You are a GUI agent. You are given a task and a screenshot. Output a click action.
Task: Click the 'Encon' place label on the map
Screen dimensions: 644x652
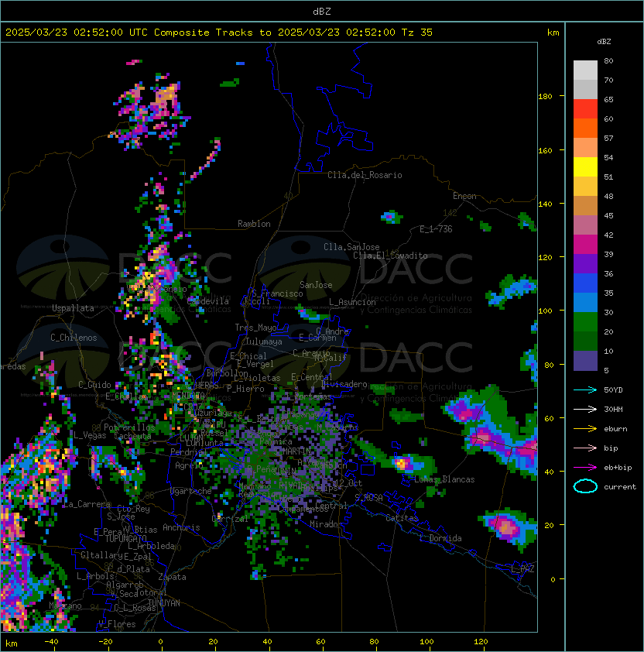[464, 196]
